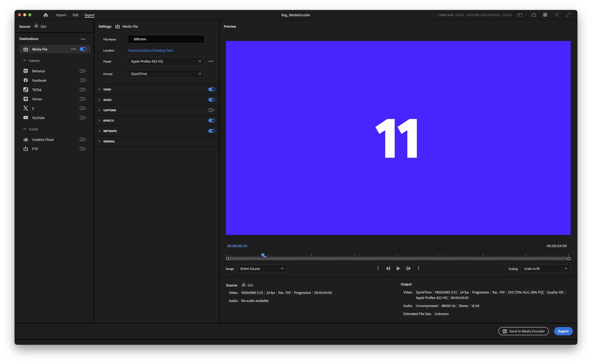Click the quick export share icon
This screenshot has height=364, width=592.
tap(534, 15)
